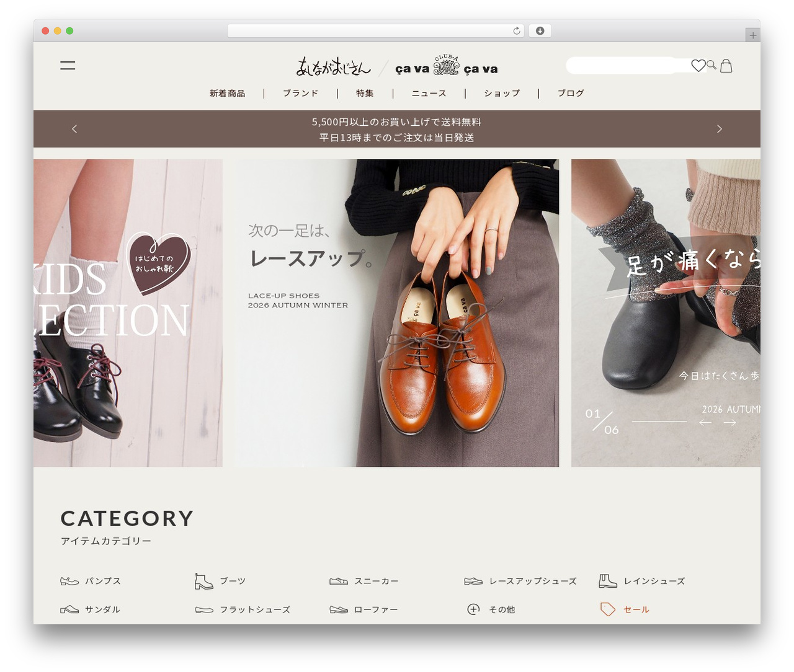
Task: Open the 足が痛くなら banner slide
Action: coord(666,313)
